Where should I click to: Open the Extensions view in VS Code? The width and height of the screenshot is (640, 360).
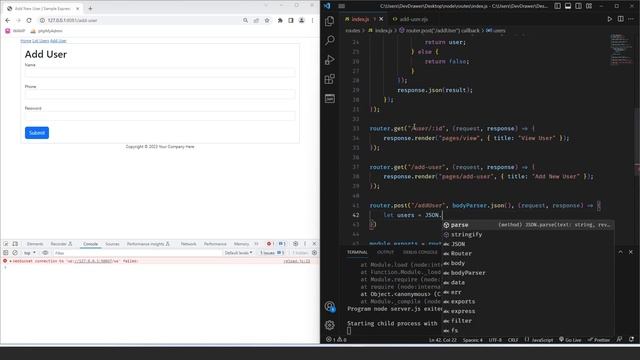tap(329, 79)
